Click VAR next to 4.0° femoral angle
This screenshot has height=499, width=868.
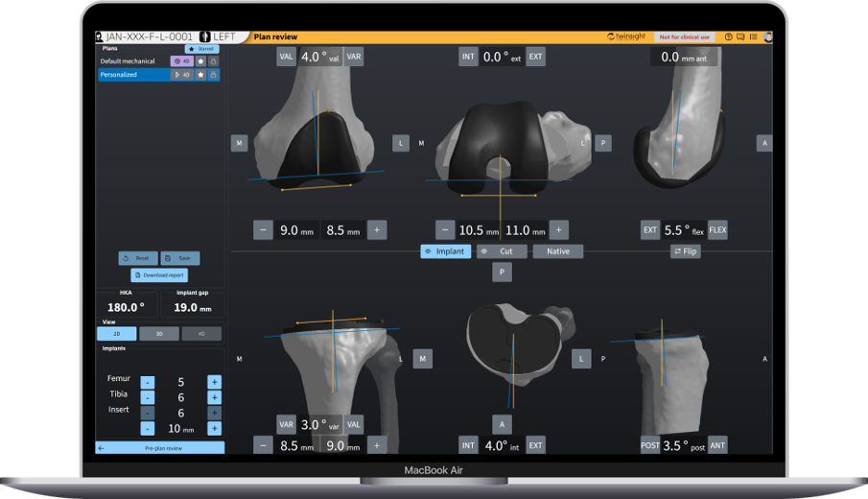click(354, 57)
